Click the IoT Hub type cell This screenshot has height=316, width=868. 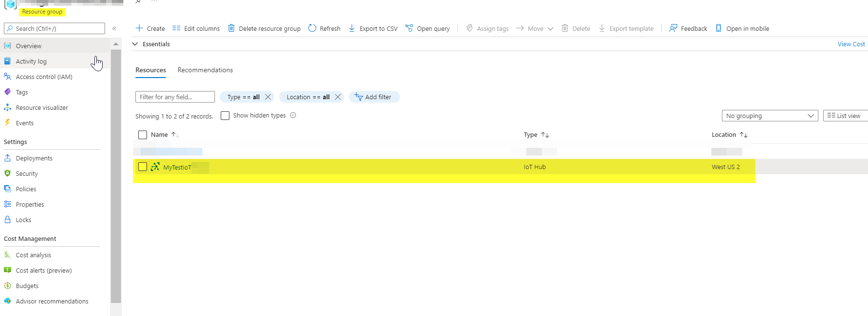click(535, 167)
